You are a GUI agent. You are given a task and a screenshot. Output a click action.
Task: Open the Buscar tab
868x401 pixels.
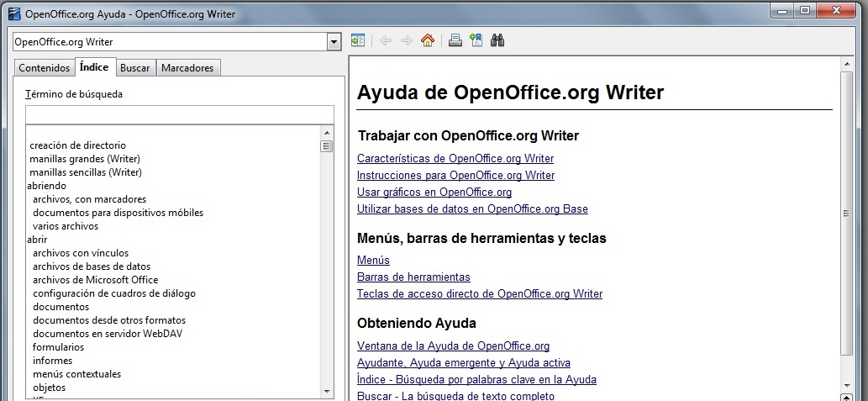(135, 68)
